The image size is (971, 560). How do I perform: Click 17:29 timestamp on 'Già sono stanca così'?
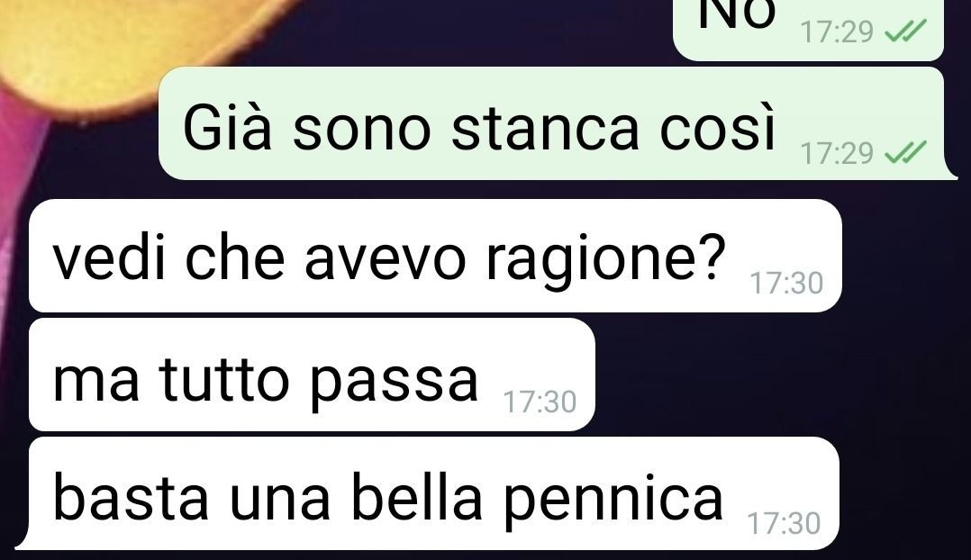(837, 153)
